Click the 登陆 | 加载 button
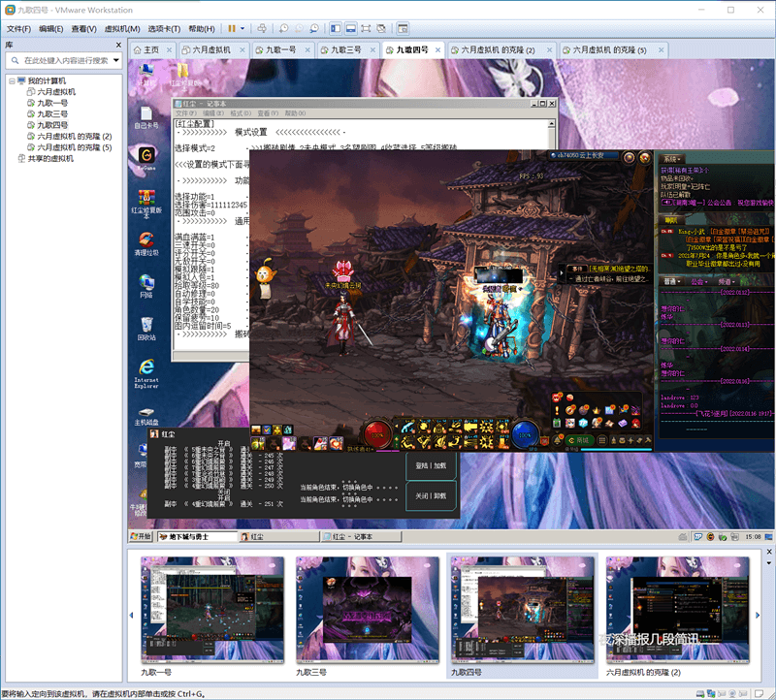Screen dimensions: 776x700 coord(431,466)
